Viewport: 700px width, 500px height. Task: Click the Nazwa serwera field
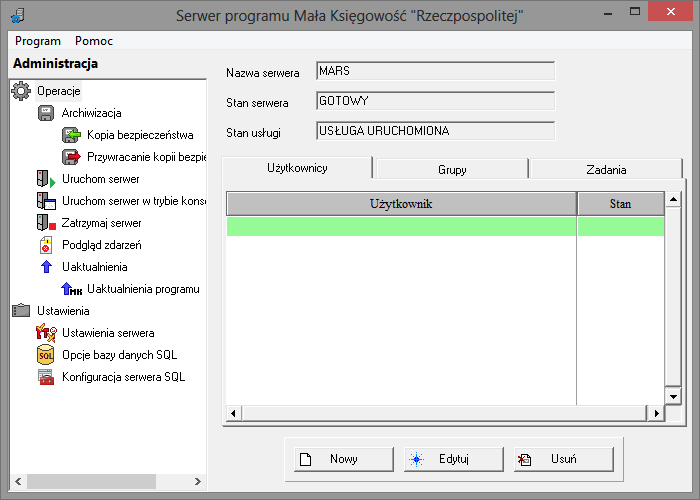(435, 71)
